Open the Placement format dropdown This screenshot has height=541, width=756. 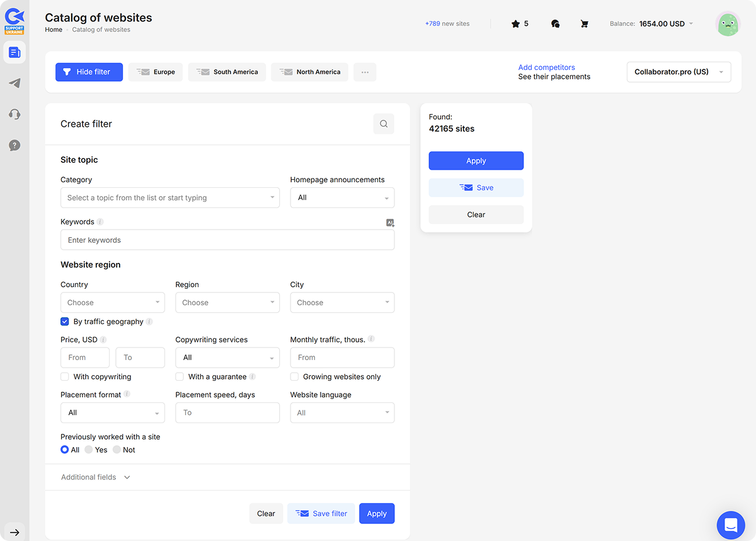click(113, 412)
